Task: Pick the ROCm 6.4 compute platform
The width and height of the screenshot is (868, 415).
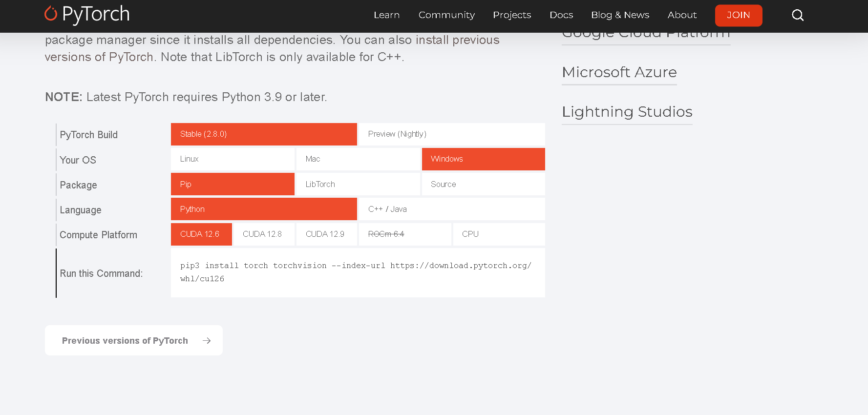Action: pos(405,234)
